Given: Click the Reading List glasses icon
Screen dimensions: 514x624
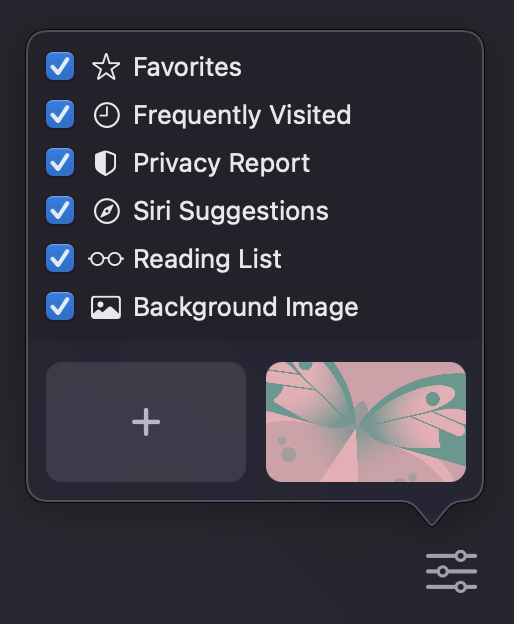Looking at the screenshot, I should 106,259.
